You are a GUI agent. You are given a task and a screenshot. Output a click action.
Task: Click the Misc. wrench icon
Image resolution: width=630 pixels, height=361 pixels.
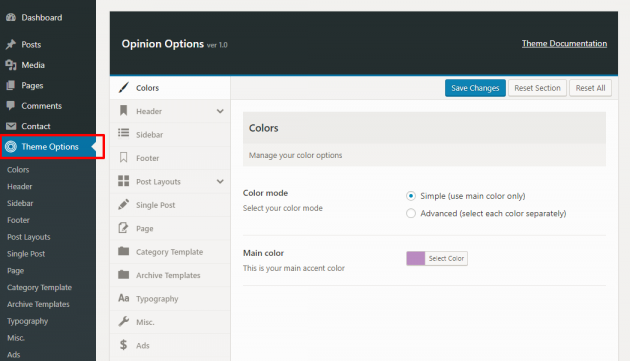pyautogui.click(x=124, y=321)
